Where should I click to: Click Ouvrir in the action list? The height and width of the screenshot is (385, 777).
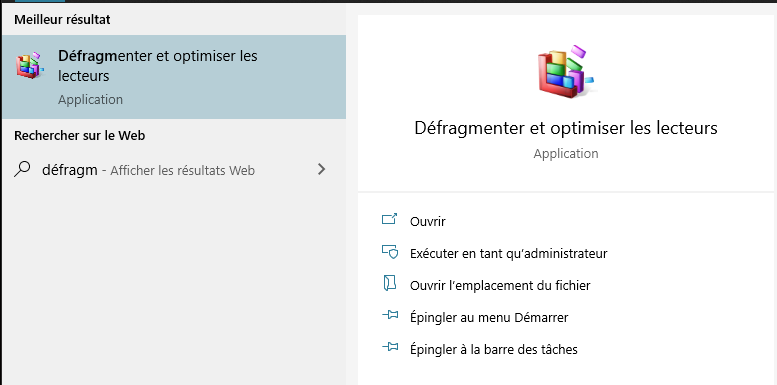pos(428,221)
